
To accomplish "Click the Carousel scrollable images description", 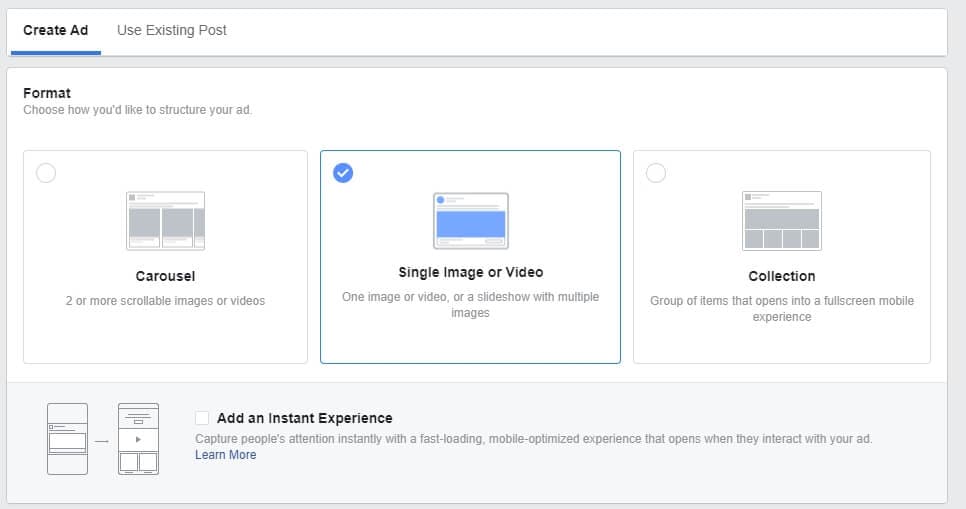I will [165, 300].
